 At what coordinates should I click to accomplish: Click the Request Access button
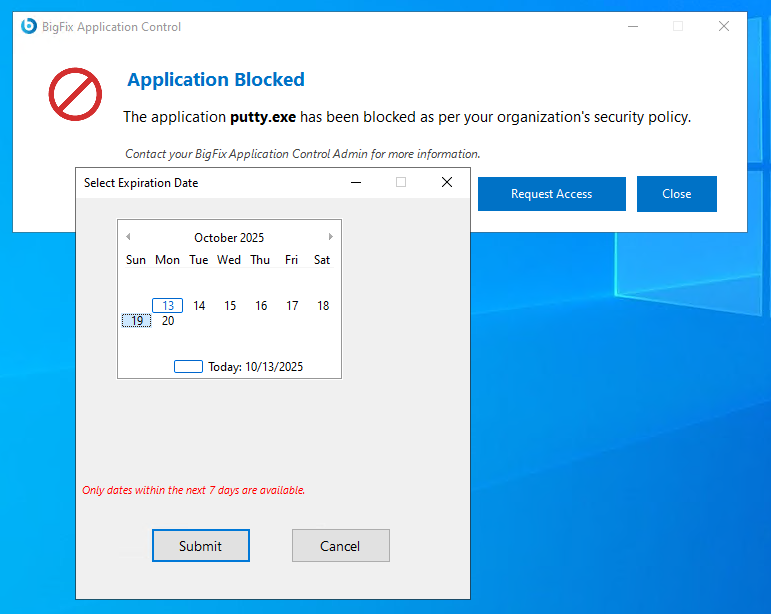(551, 194)
